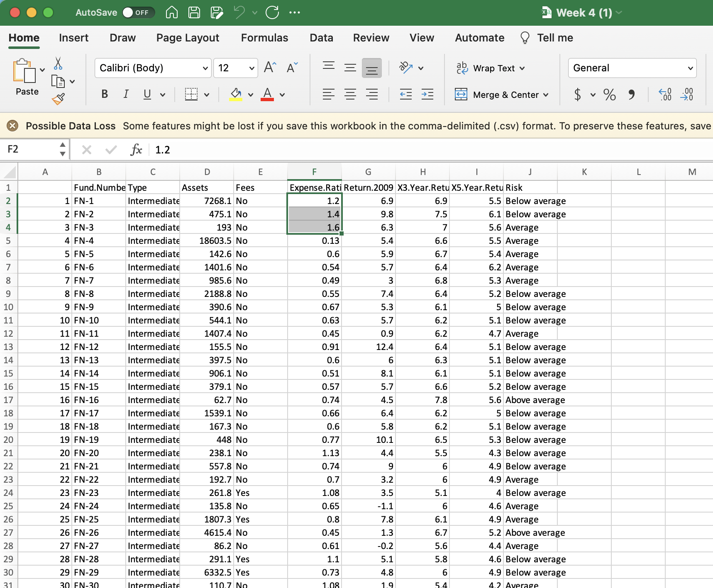Click the Cut scissors icon
Image resolution: width=713 pixels, height=588 pixels.
(58, 63)
